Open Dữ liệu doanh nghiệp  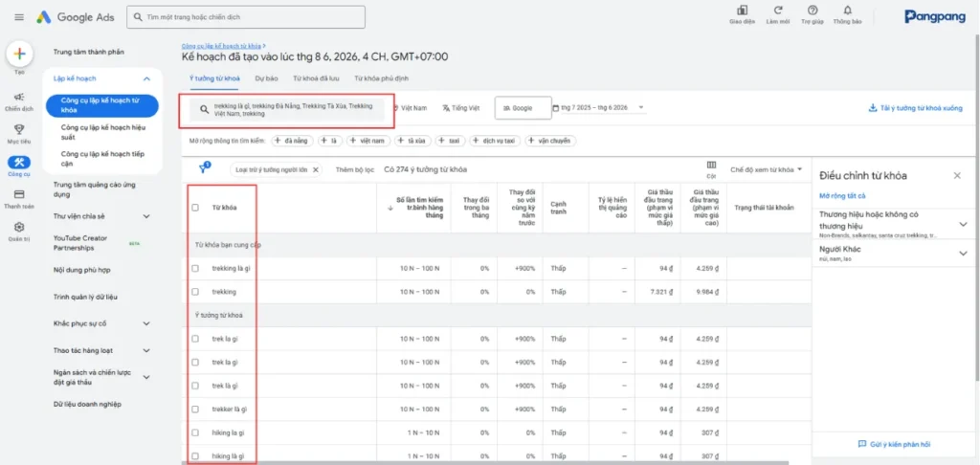point(87,405)
